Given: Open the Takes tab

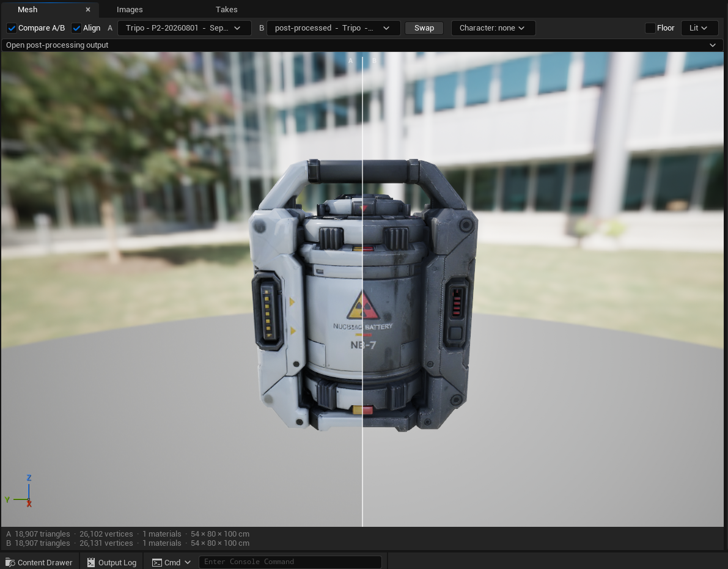Looking at the screenshot, I should coord(227,9).
